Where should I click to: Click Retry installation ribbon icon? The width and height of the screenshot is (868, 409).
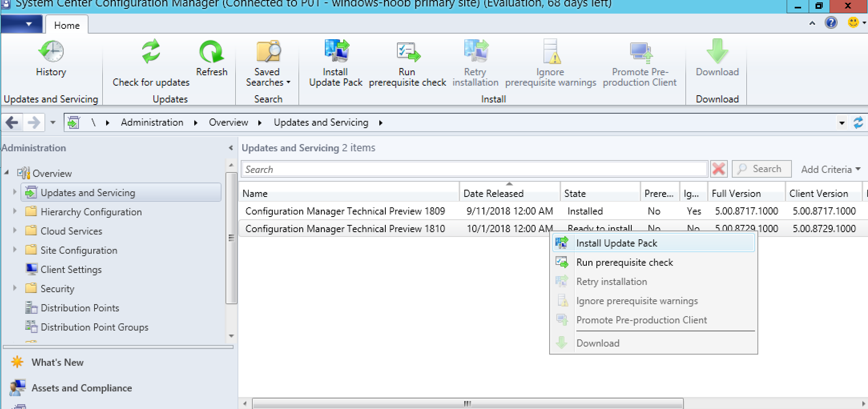coord(475,63)
